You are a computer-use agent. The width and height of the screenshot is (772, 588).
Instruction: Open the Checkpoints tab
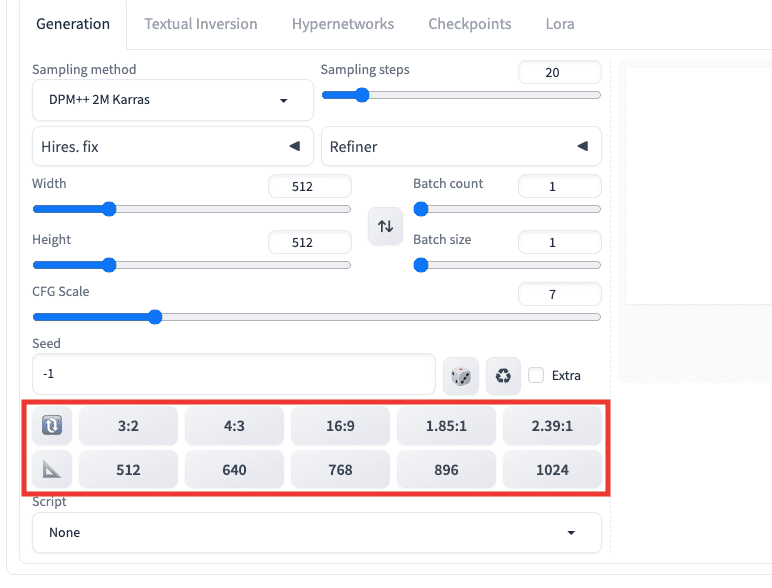pos(470,24)
